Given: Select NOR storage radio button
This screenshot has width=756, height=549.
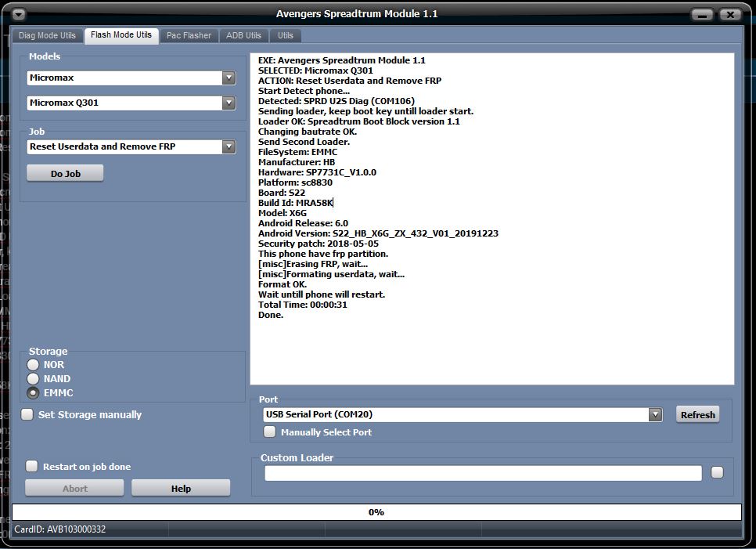Looking at the screenshot, I should (x=33, y=365).
